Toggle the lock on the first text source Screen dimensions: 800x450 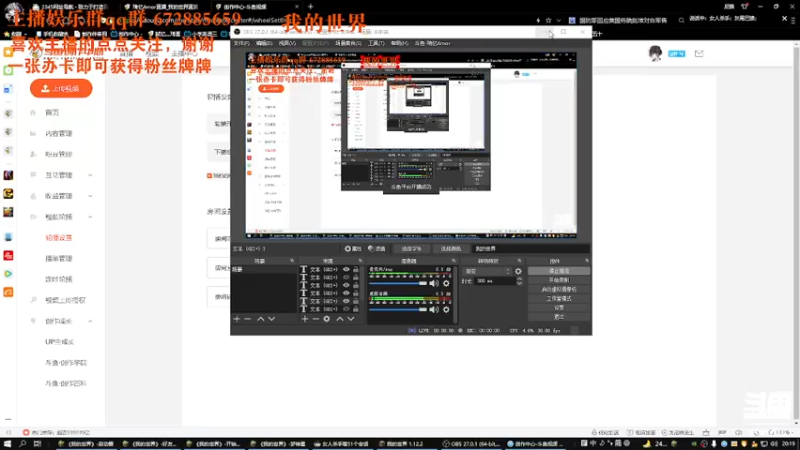[x=356, y=269]
